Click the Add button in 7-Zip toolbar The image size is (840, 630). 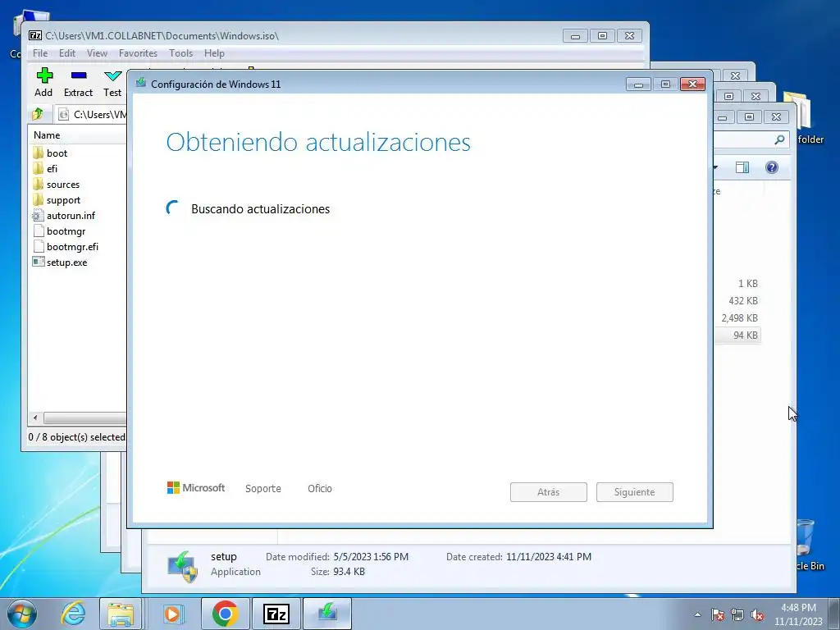(44, 83)
